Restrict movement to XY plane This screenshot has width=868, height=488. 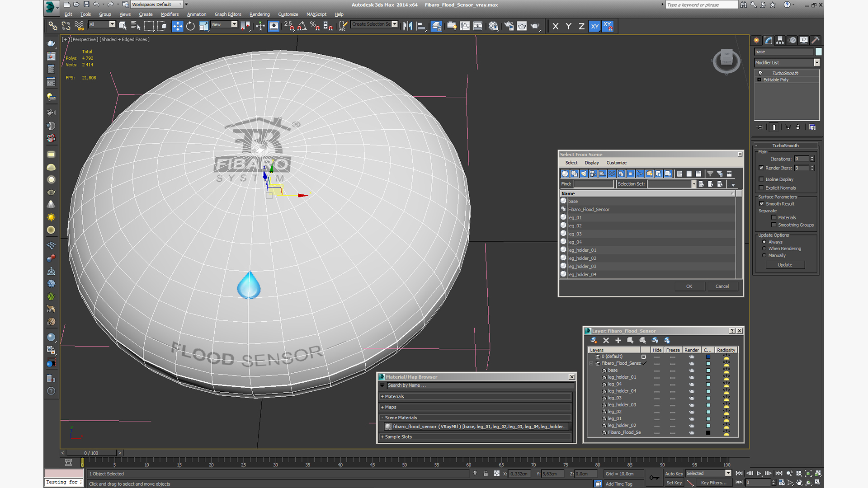594,26
